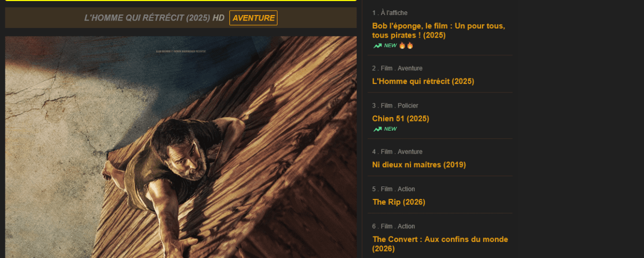Screen dimensions: 644x258
Task: Open Bob l'éponge, le film link
Action: 438,31
